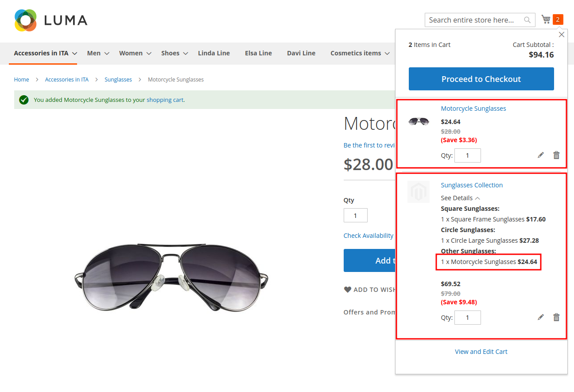Open the Women dropdown menu
Image resolution: width=574 pixels, height=392 pixels.
135,53
